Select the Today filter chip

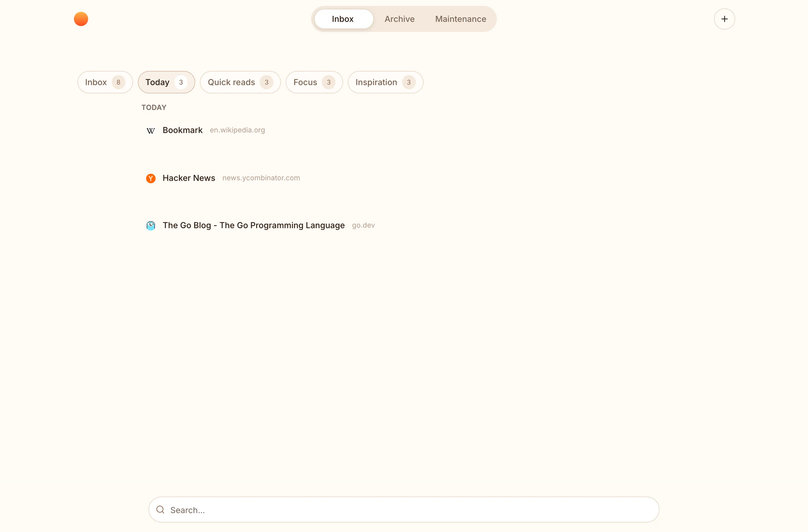tap(166, 82)
